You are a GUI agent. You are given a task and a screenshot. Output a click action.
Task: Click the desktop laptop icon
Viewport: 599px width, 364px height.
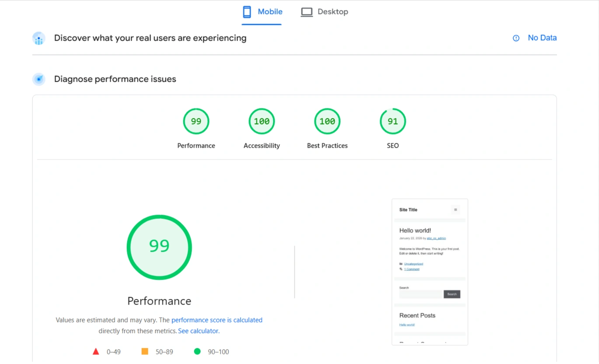click(x=306, y=12)
